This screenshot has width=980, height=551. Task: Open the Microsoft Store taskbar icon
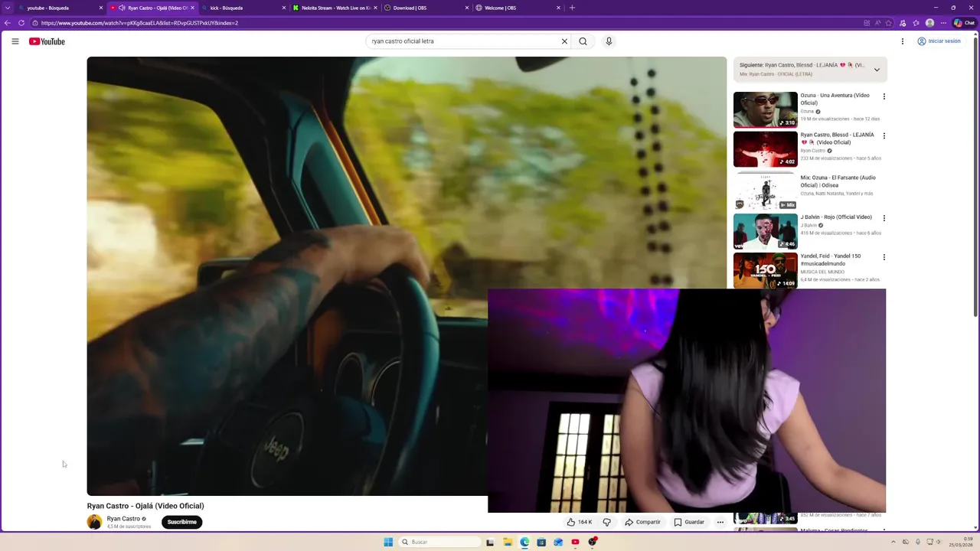[x=541, y=542]
